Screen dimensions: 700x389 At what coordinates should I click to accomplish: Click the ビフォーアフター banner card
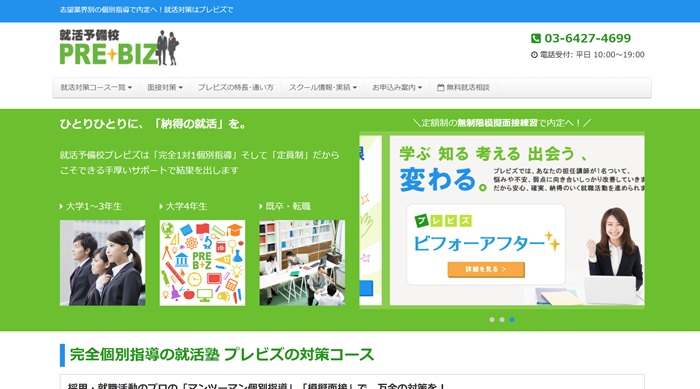pyautogui.click(x=486, y=244)
